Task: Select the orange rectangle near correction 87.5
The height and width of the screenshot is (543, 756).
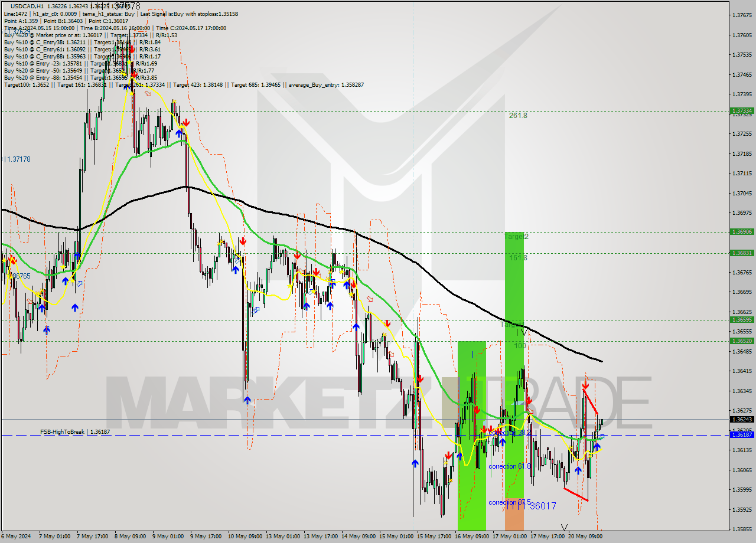Action: (514, 515)
